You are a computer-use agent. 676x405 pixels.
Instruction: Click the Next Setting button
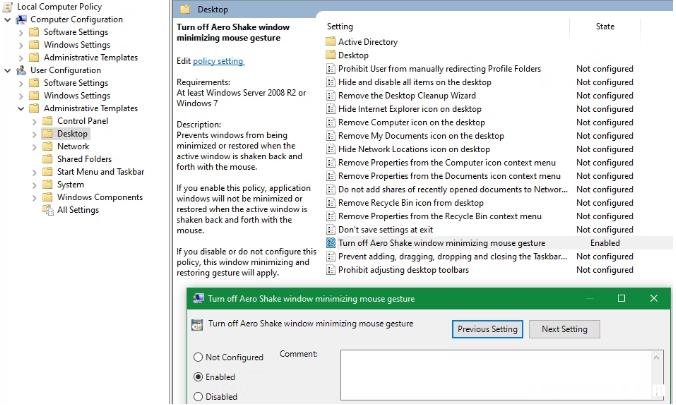[564, 329]
